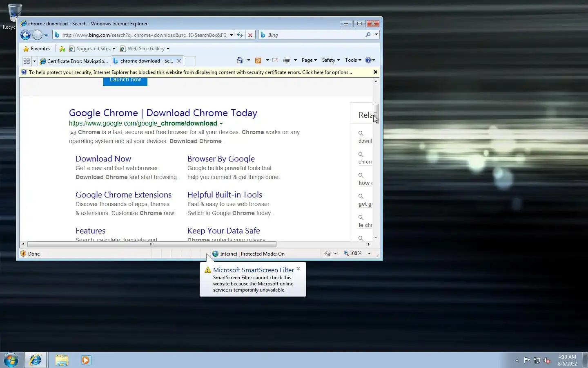Viewport: 588px width, 368px height.
Task: Open Google Chrome Extensions link
Action: [123, 195]
